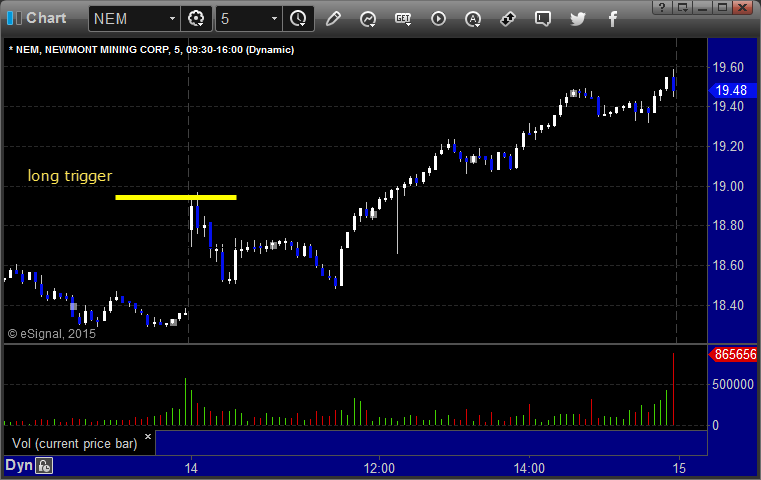
Task: Click the blue link bars beside Chart
Action: (x=14, y=18)
